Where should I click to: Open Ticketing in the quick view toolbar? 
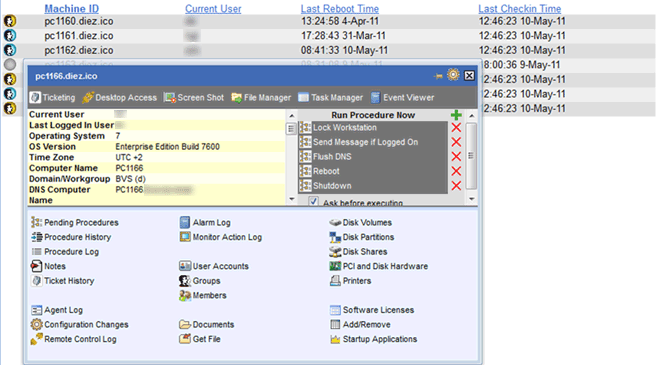53,98
